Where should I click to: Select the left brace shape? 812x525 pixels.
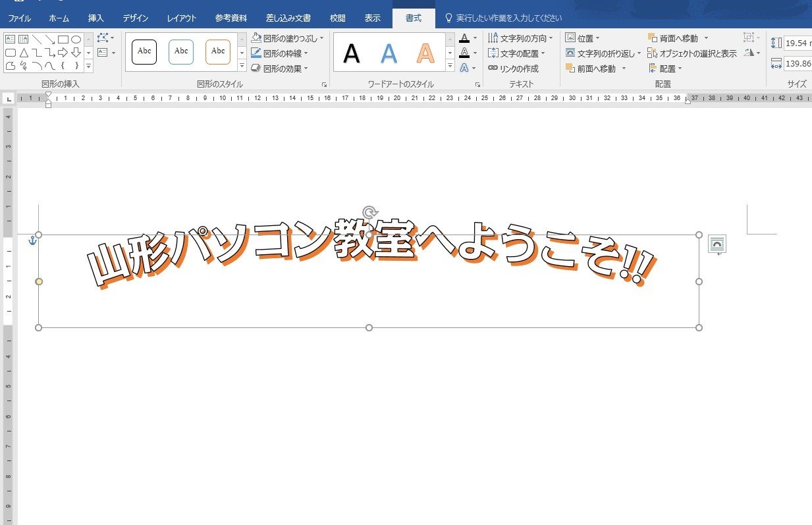pos(63,66)
